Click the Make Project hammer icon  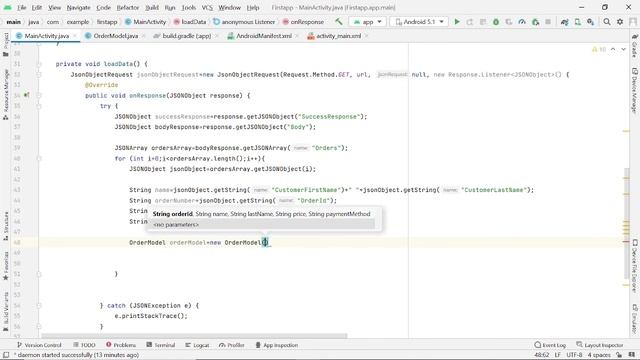point(339,22)
